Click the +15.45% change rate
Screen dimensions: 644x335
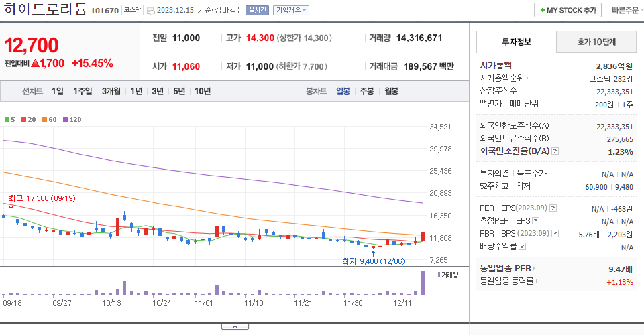(92, 64)
